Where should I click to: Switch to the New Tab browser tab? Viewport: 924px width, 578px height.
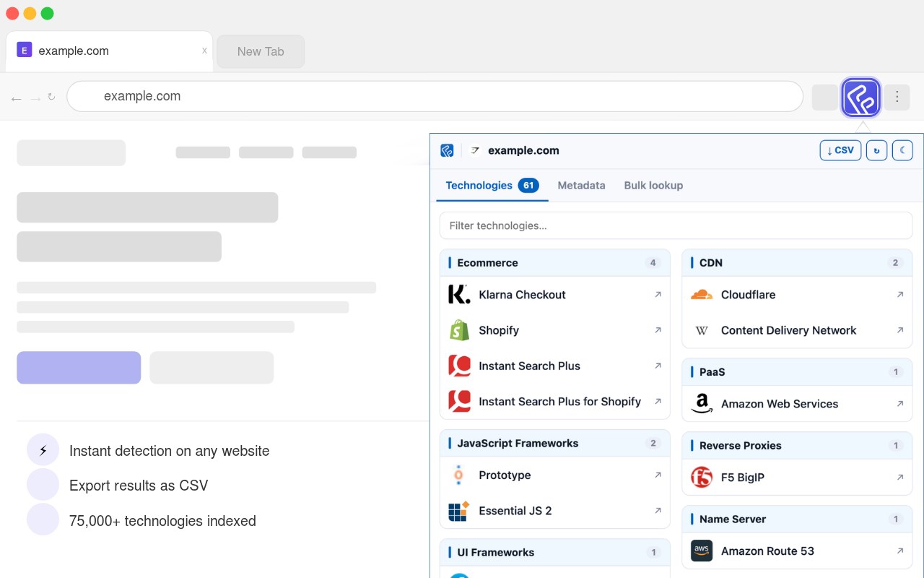261,51
